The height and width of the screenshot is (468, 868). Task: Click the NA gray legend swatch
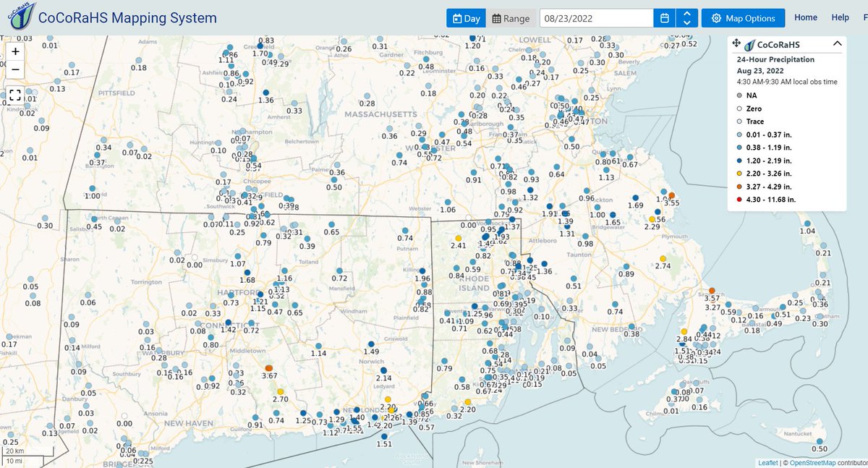click(739, 95)
